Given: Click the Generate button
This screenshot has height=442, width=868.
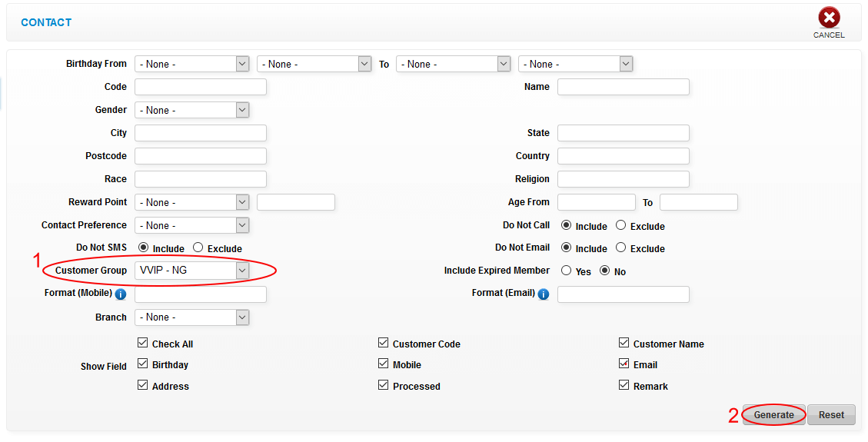Looking at the screenshot, I should click(x=774, y=415).
